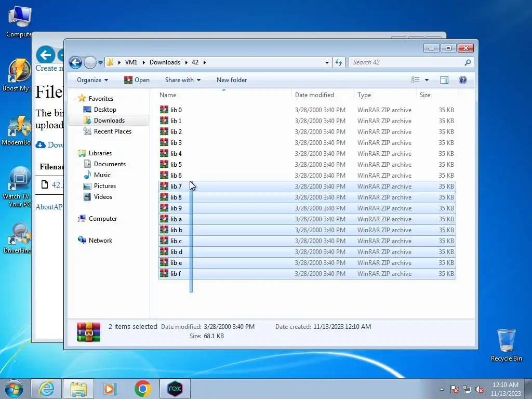Click the muted volume tray icon
The image size is (532, 399).
[480, 389]
